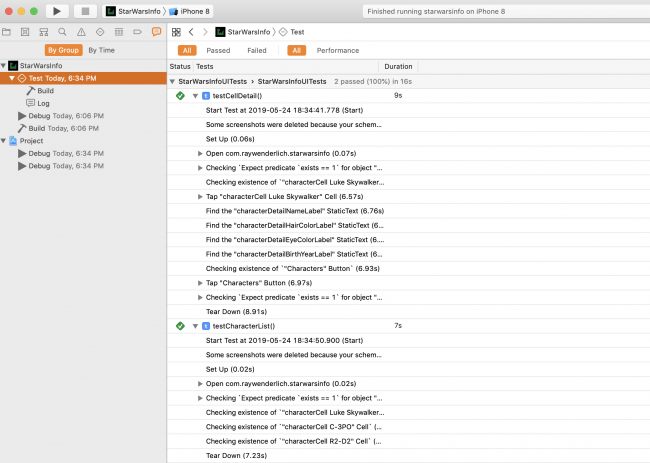650x463 pixels.
Task: Select Checking existence of characterCell R2-D2 row
Action: pos(408,441)
